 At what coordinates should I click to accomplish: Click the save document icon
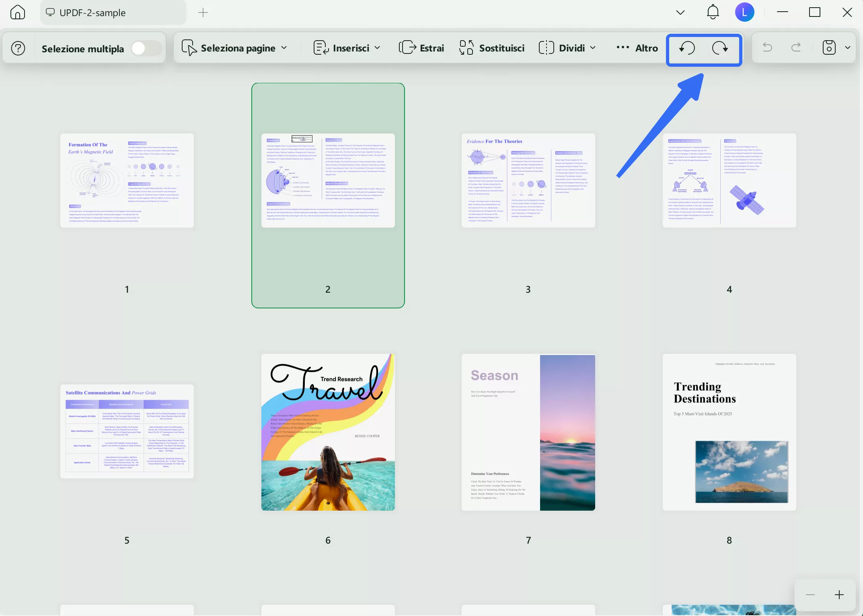[829, 47]
